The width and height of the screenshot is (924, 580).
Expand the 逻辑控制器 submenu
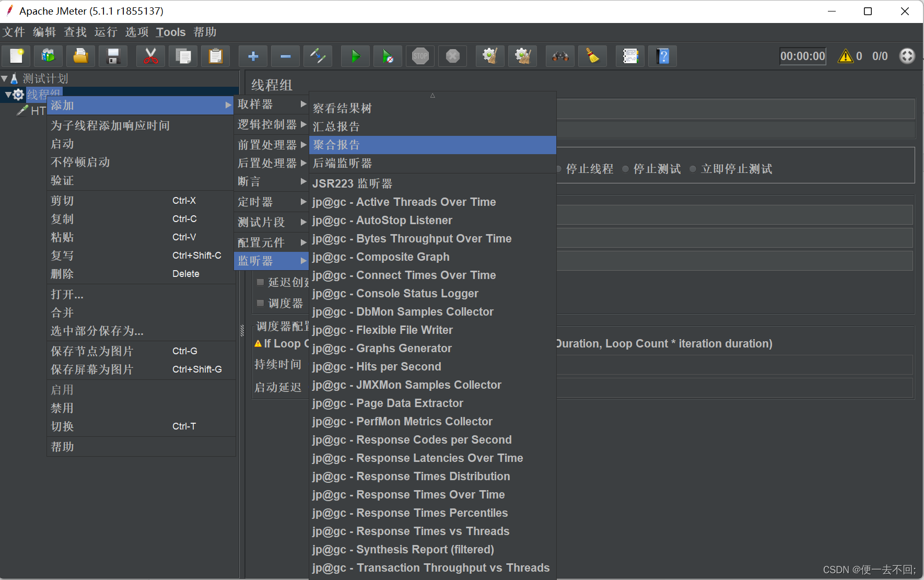pyautogui.click(x=272, y=124)
